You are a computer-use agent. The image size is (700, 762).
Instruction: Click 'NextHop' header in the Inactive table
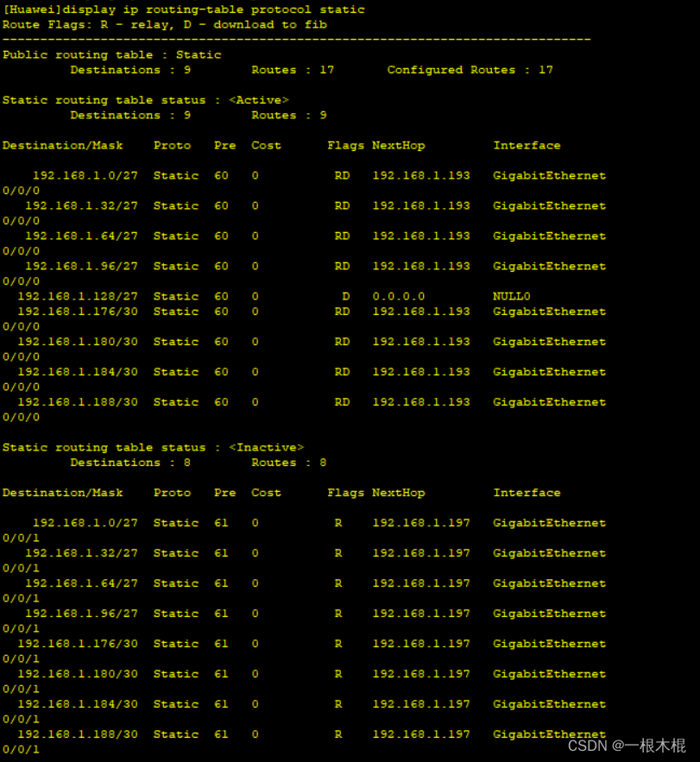pyautogui.click(x=399, y=493)
